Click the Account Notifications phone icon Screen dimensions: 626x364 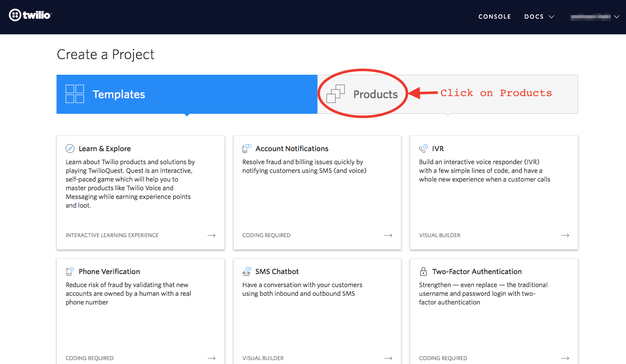coord(246,149)
